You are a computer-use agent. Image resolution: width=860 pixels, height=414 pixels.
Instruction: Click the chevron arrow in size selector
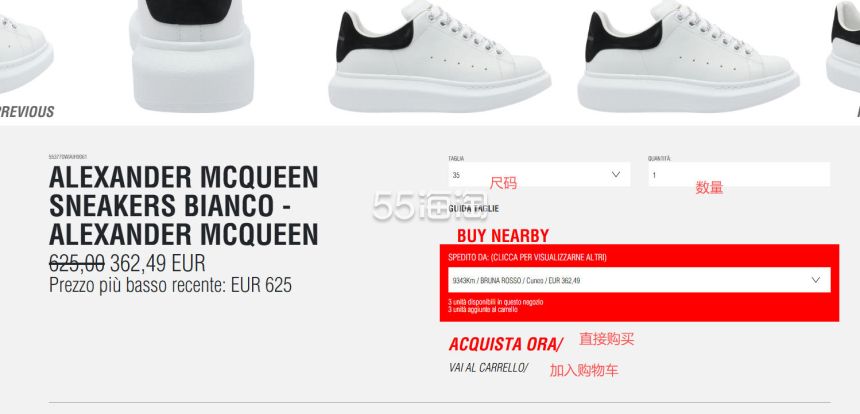coord(615,174)
